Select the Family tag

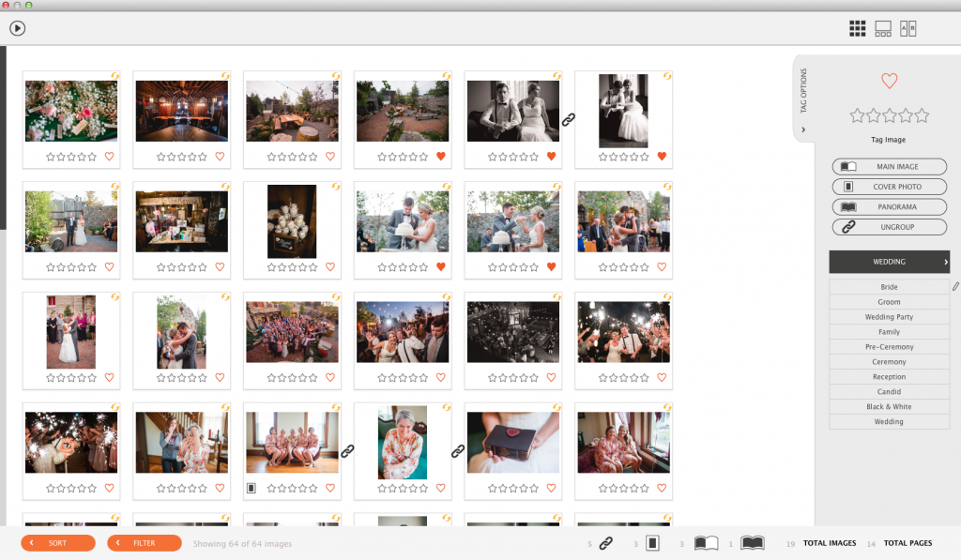(x=889, y=332)
